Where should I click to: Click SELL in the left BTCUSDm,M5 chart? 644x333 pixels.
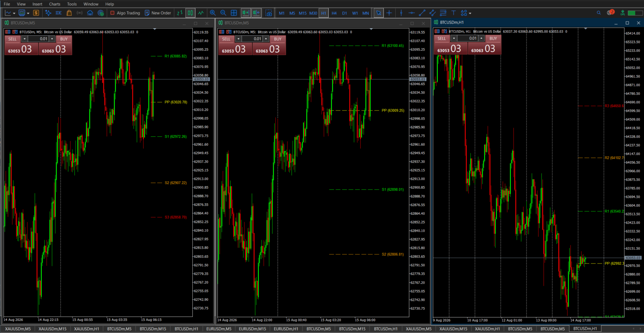(12, 39)
